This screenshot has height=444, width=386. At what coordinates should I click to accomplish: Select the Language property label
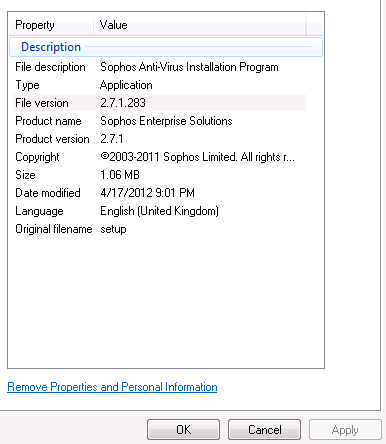pos(39,211)
